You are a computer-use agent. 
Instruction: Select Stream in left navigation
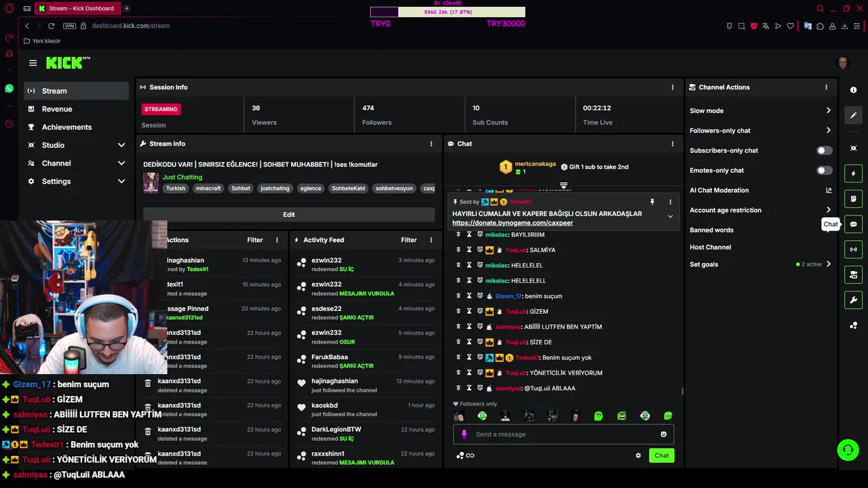[76, 91]
